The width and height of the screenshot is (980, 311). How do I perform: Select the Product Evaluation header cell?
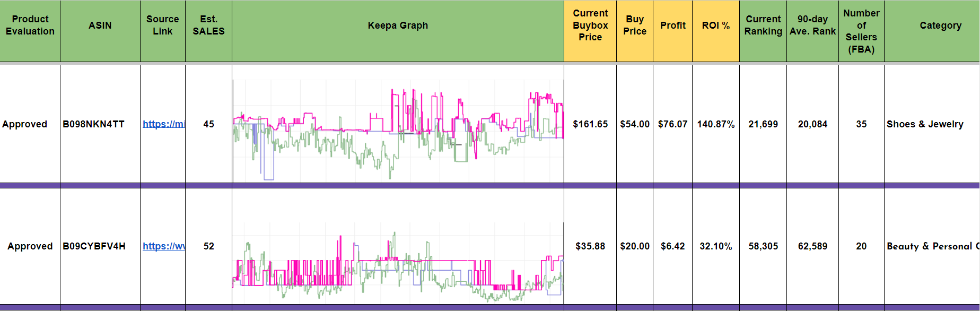30,25
